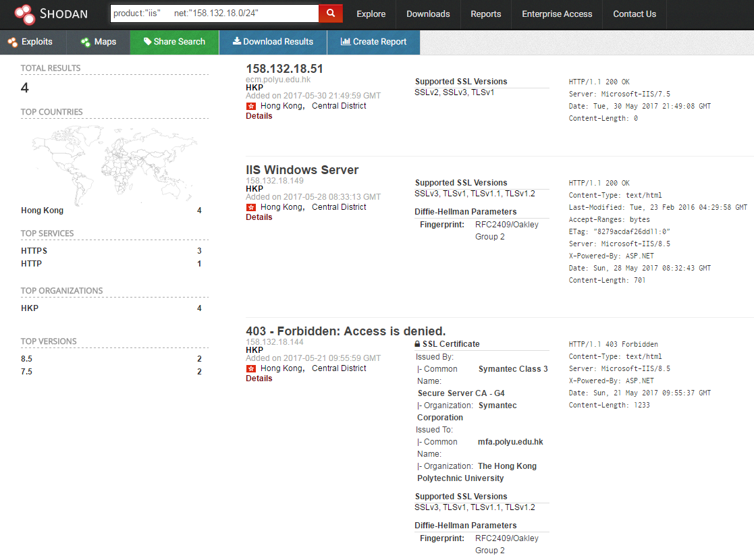This screenshot has width=754, height=560.
Task: Open the Explore menu
Action: pos(371,14)
